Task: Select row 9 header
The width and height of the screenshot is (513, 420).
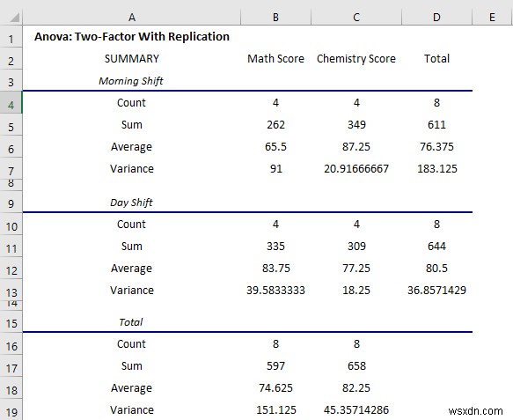Action: click(x=11, y=202)
